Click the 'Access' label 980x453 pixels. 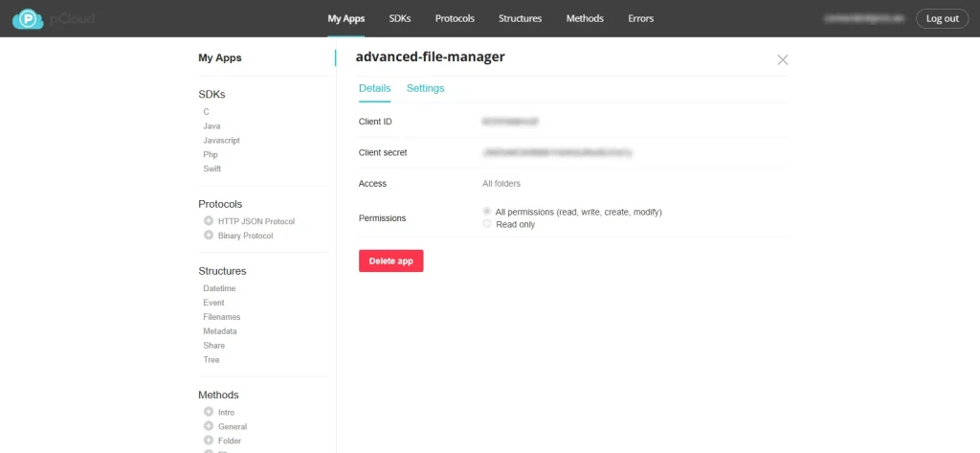coord(372,183)
